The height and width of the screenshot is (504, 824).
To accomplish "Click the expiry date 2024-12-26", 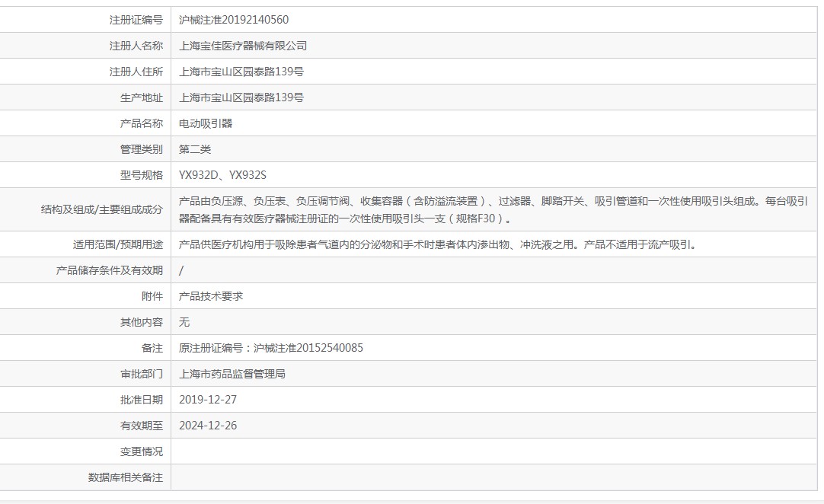I will click(208, 426).
